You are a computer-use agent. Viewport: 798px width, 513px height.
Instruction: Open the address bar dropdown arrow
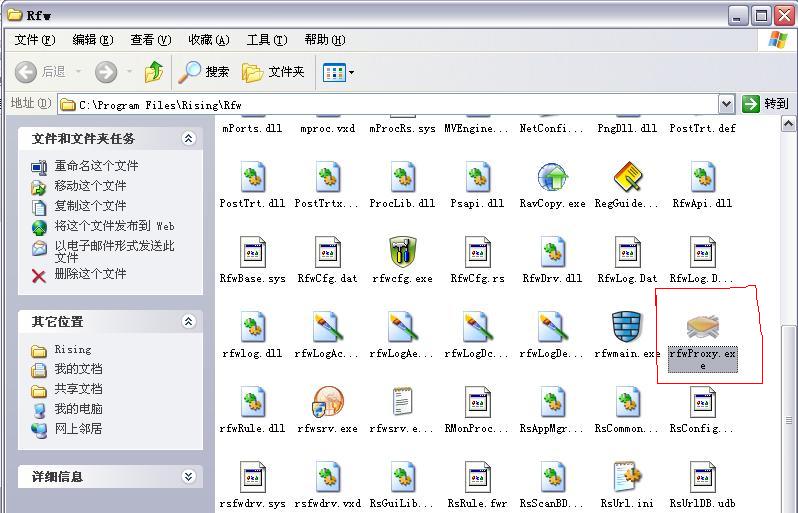pos(726,104)
